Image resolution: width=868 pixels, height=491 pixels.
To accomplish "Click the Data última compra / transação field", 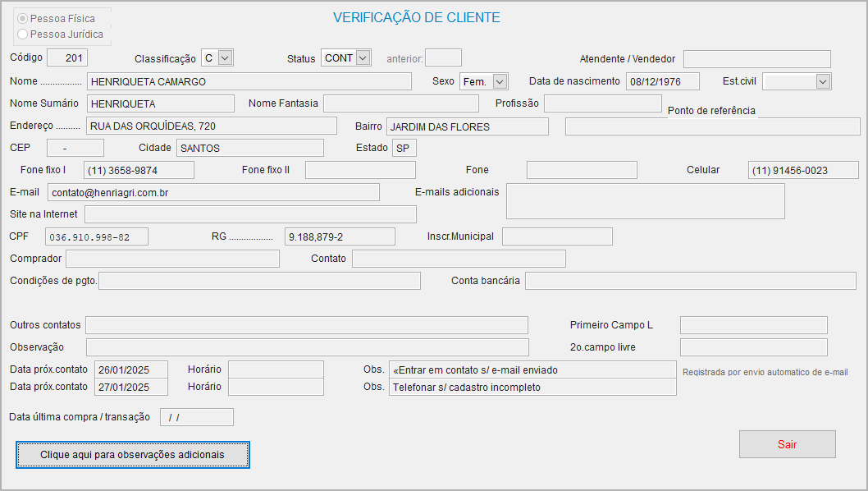I will (197, 417).
